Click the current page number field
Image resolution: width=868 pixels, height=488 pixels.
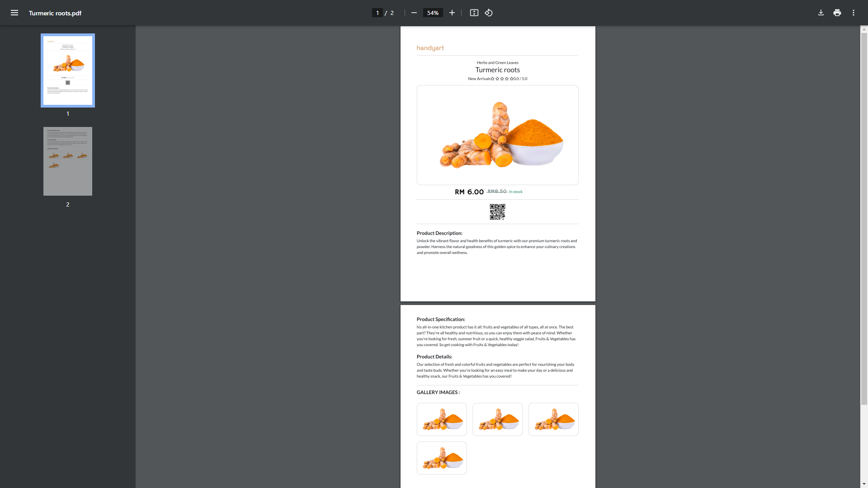coord(377,13)
